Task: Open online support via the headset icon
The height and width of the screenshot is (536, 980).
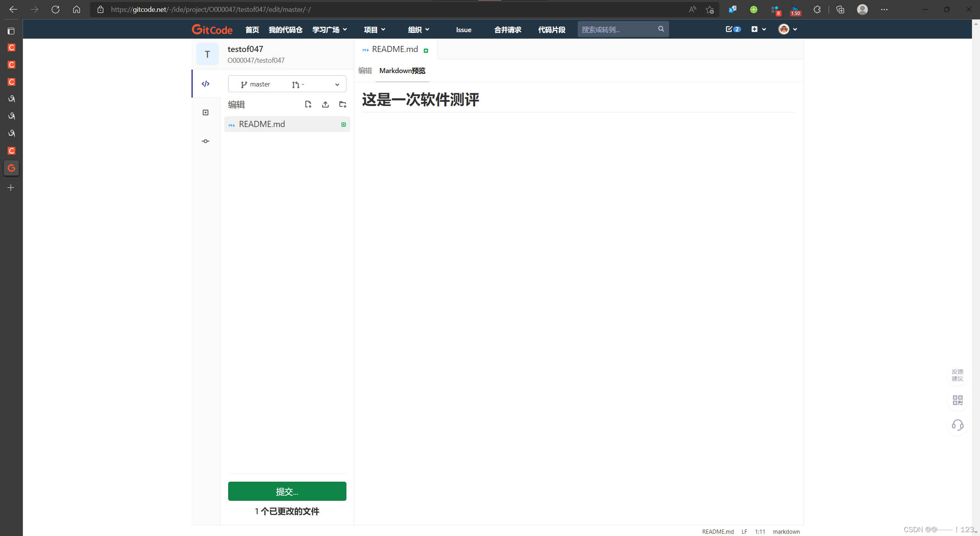Action: pos(957,425)
